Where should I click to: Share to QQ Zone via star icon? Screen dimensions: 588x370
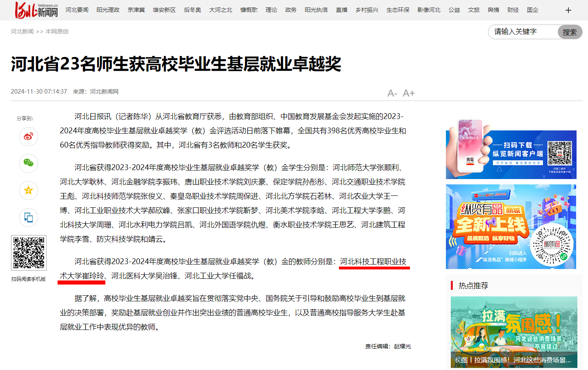click(x=28, y=191)
